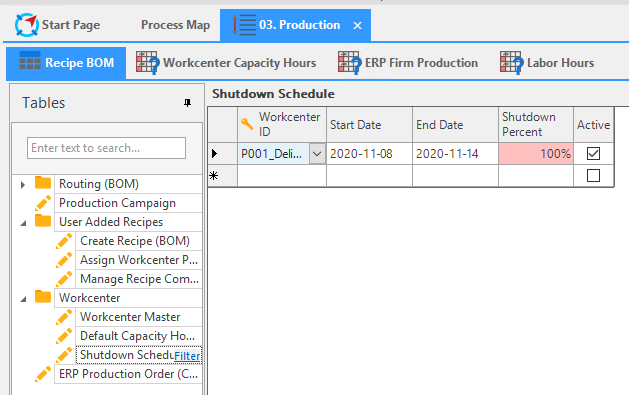Click the User Added Recipes folder icon
The width and height of the screenshot is (629, 395).
tap(43, 221)
